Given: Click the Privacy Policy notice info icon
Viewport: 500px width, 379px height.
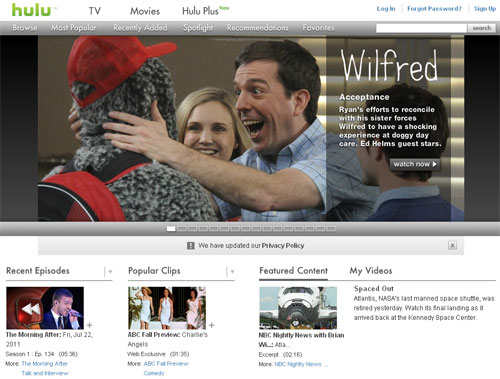Looking at the screenshot, I should click(190, 246).
